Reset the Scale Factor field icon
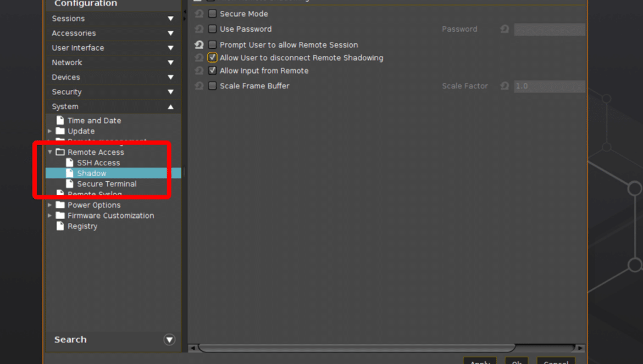Image resolution: width=643 pixels, height=364 pixels. 505,86
